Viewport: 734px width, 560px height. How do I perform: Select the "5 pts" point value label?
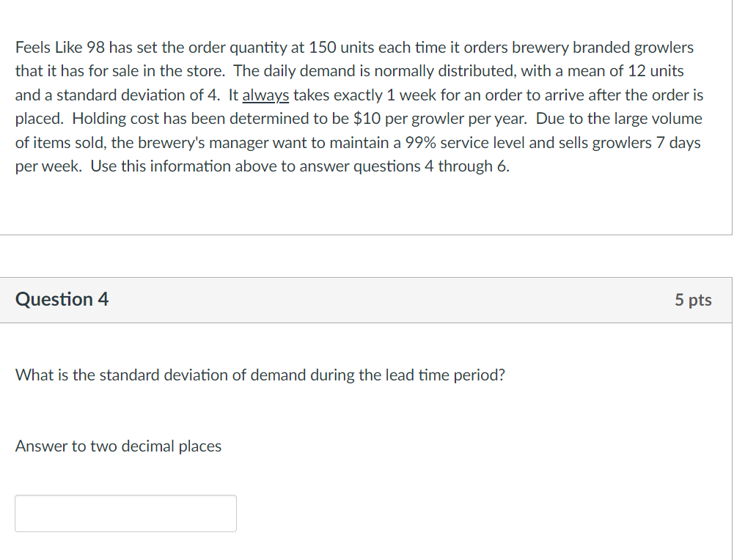(x=694, y=300)
